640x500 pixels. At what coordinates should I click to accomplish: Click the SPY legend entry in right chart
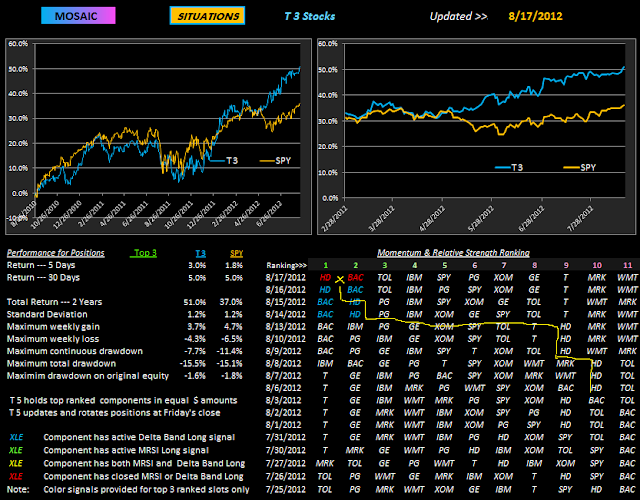(x=580, y=167)
